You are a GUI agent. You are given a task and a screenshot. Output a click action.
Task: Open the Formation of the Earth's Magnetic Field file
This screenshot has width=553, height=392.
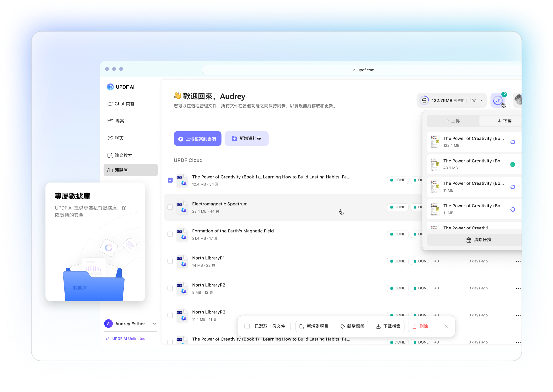click(233, 231)
